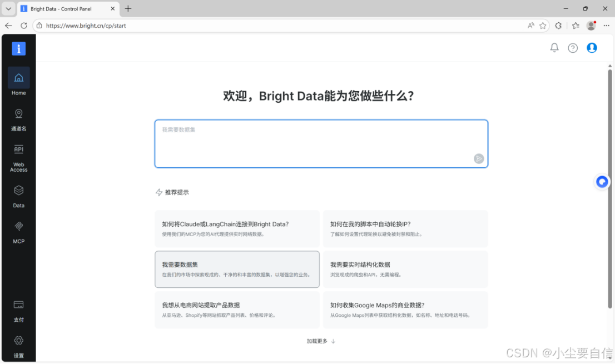Open the blue user account avatar
This screenshot has height=364, width=615.
pyautogui.click(x=592, y=48)
